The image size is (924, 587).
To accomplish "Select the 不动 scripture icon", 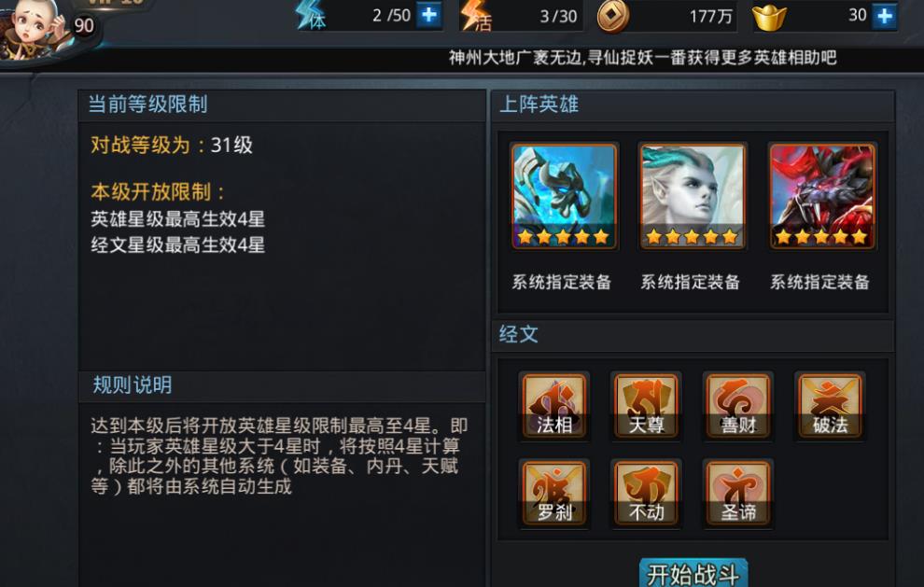I will (646, 494).
